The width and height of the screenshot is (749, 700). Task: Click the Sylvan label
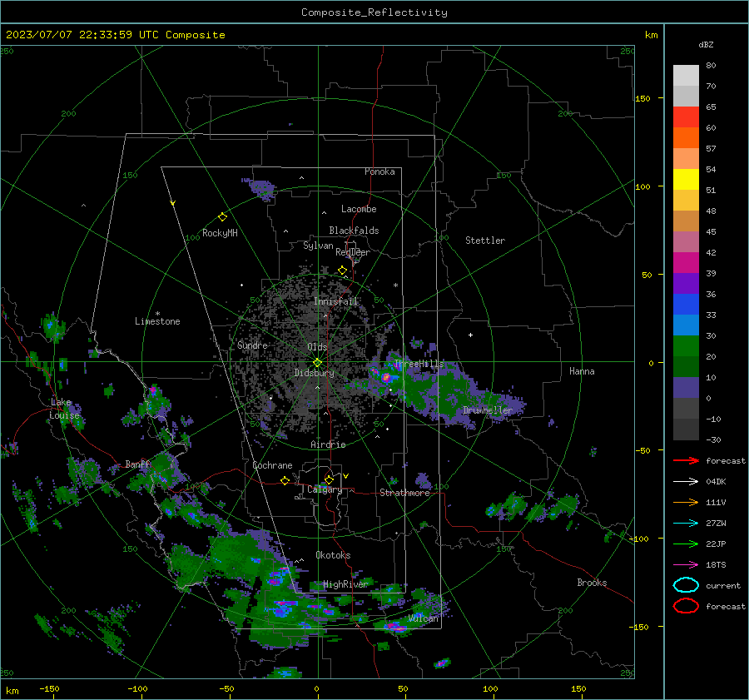click(318, 246)
